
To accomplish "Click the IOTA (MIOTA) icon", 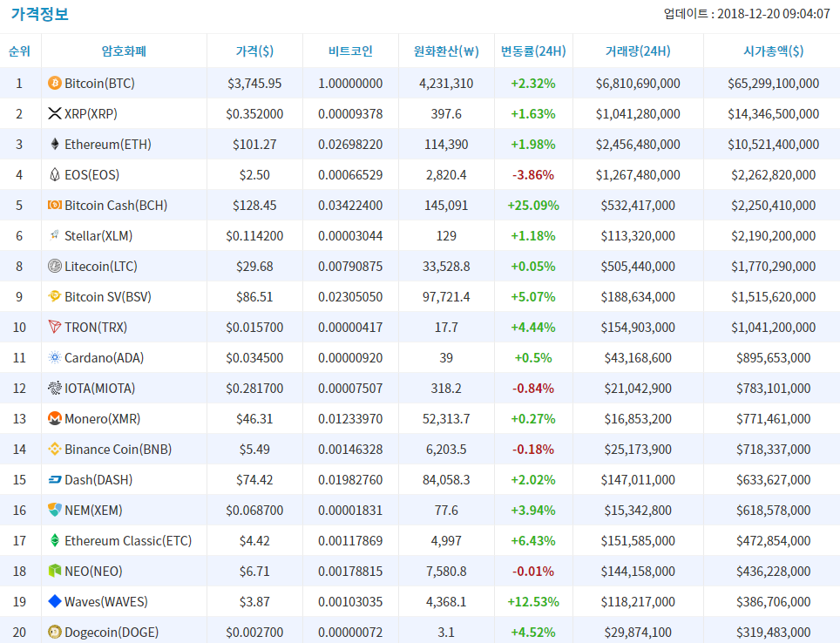I will tap(55, 388).
